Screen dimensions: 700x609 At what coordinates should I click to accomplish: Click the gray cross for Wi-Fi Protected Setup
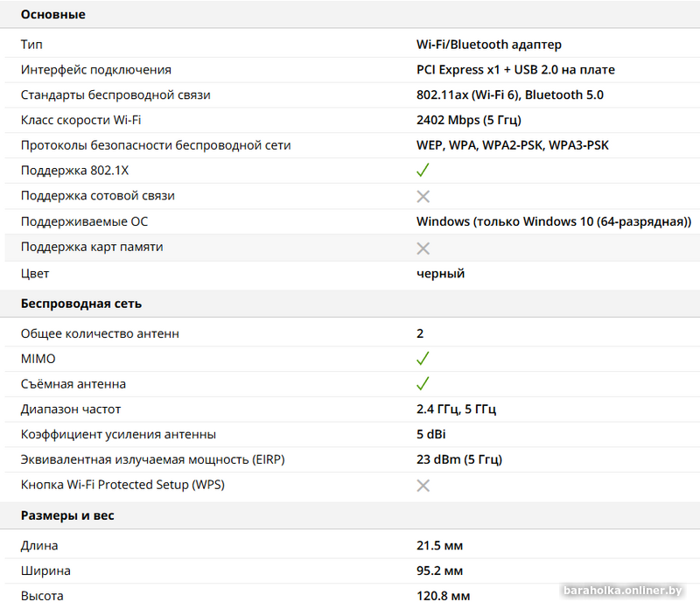tap(423, 485)
